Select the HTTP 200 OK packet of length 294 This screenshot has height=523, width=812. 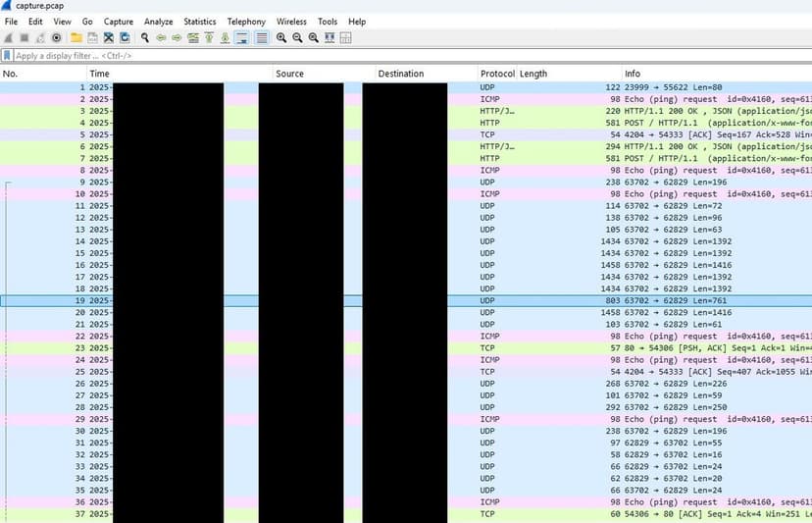click(406, 146)
